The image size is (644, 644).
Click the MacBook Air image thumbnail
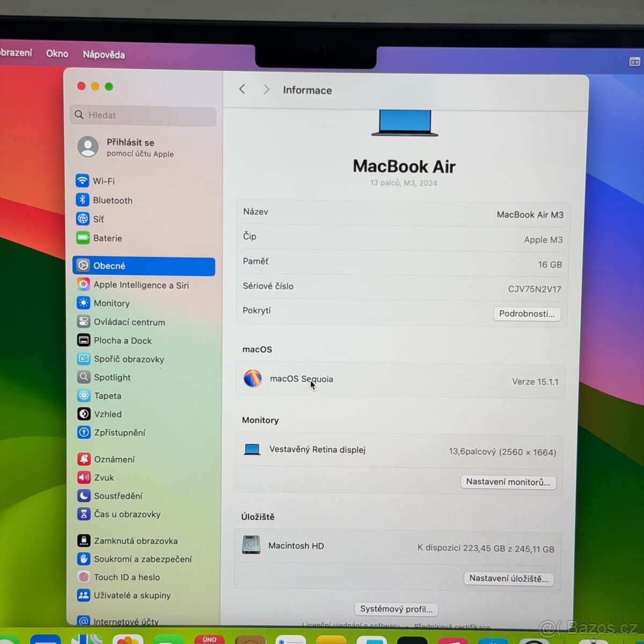(x=405, y=123)
